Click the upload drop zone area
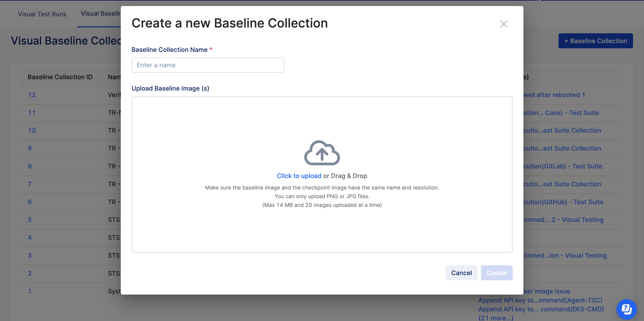The height and width of the screenshot is (321, 644). 322,230
